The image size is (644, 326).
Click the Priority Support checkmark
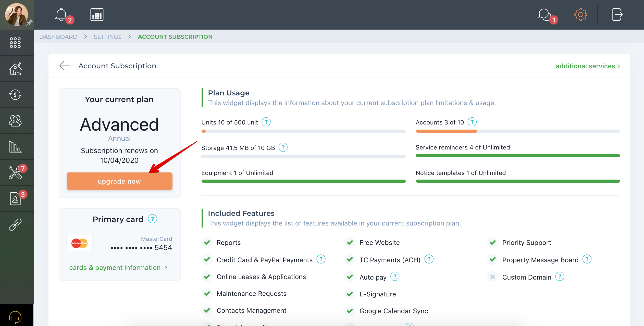[493, 242]
